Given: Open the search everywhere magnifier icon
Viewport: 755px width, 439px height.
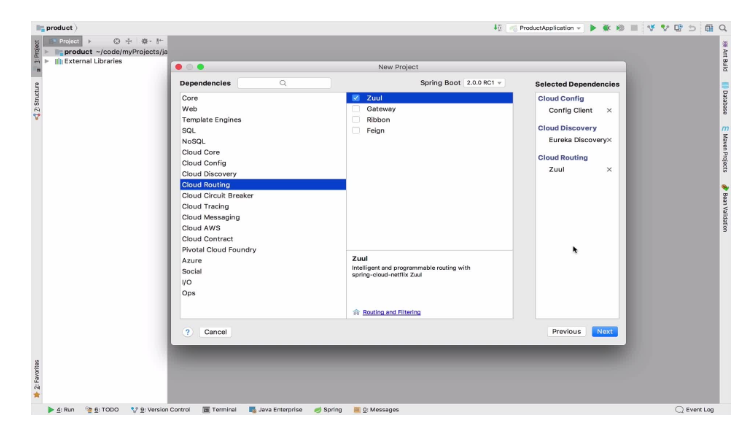Looking at the screenshot, I should point(723,28).
